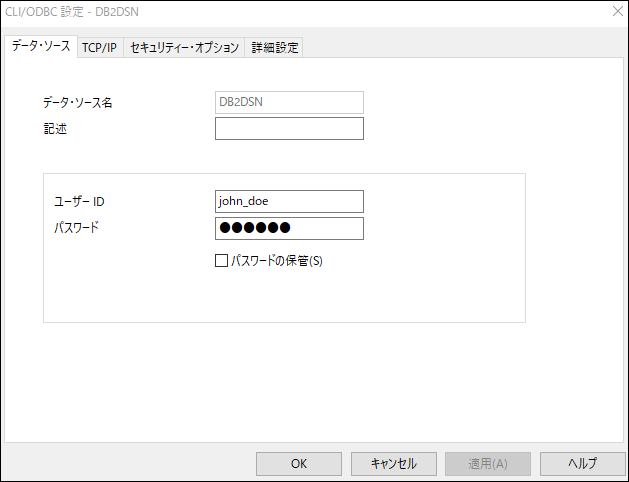Image resolution: width=629 pixels, height=482 pixels.
Task: Select the 詳細設定 tab
Action: tap(273, 48)
